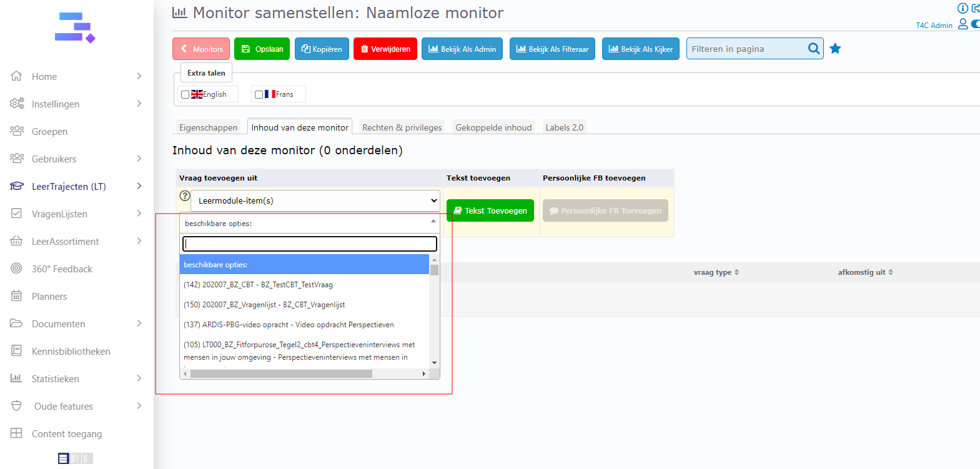Open Home from the sidebar
980x469 pixels.
click(44, 76)
